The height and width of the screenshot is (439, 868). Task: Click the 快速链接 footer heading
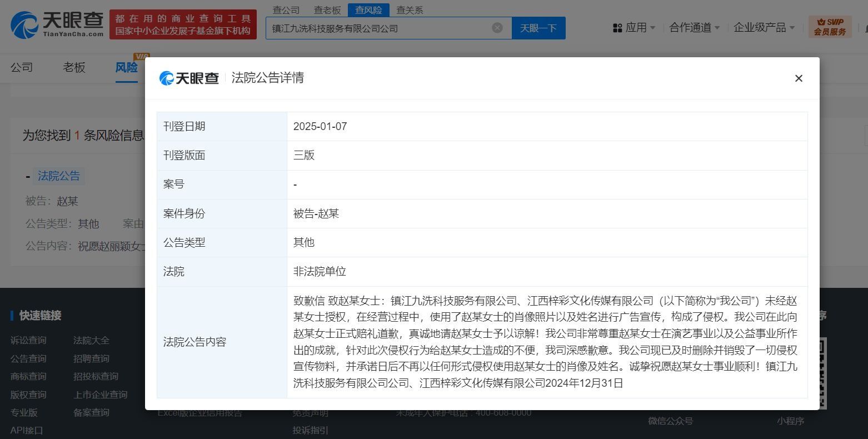[40, 315]
